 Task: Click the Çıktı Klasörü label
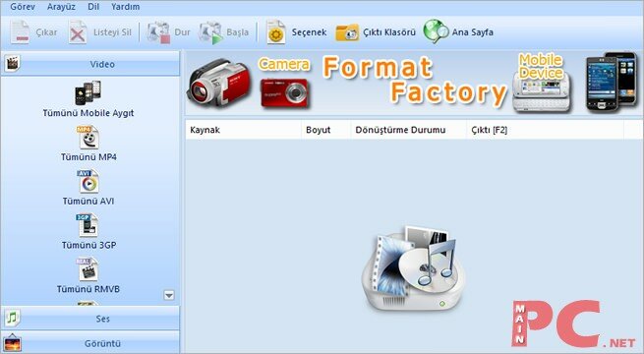pos(389,32)
